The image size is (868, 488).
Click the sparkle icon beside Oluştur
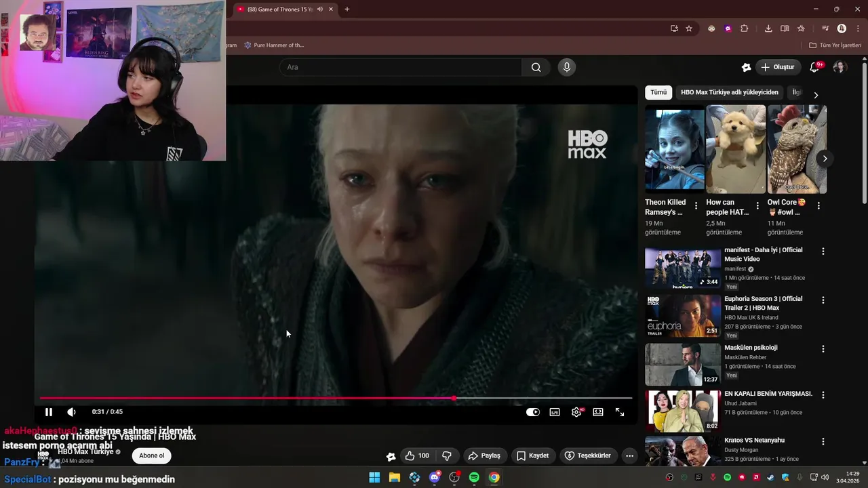(746, 67)
